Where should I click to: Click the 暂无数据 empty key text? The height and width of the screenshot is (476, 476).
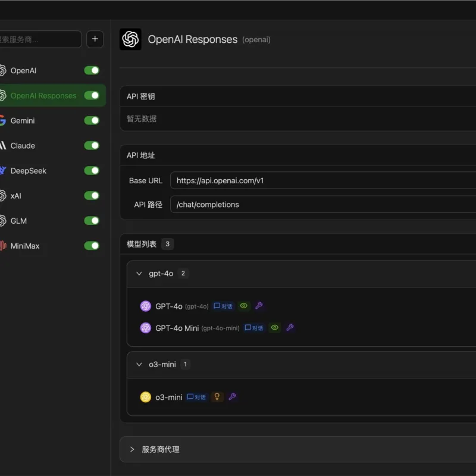[x=142, y=118]
